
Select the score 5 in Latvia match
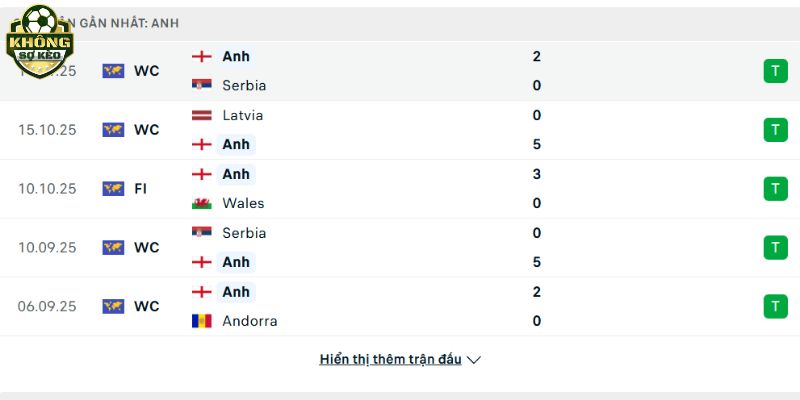point(537,144)
